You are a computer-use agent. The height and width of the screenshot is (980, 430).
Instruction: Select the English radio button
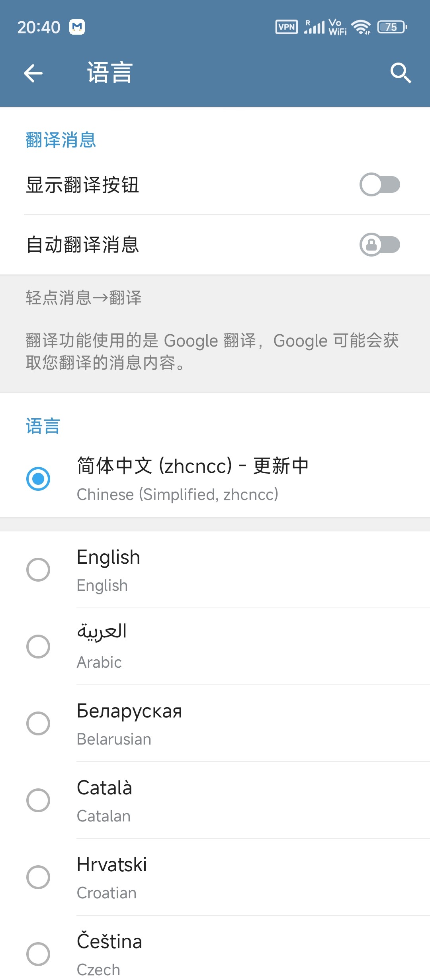(x=38, y=570)
